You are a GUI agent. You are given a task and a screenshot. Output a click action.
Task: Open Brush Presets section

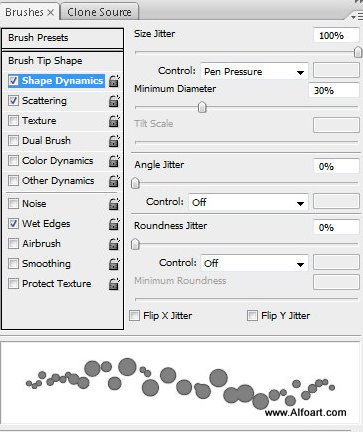click(62, 38)
